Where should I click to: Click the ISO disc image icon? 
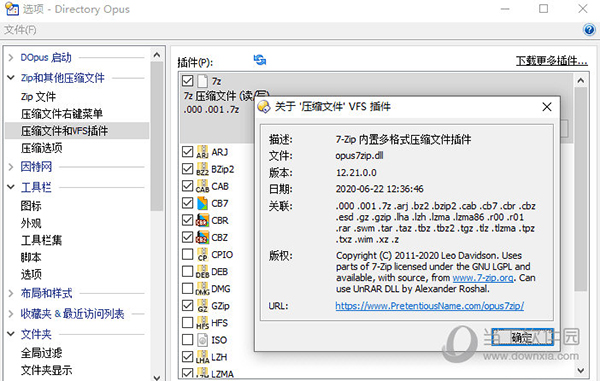pyautogui.click(x=202, y=340)
